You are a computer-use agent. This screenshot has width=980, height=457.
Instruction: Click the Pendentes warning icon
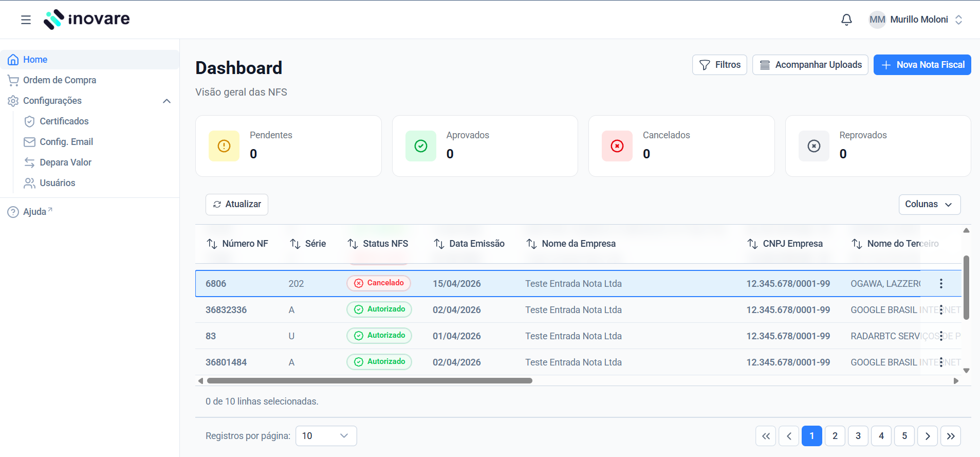(224, 146)
